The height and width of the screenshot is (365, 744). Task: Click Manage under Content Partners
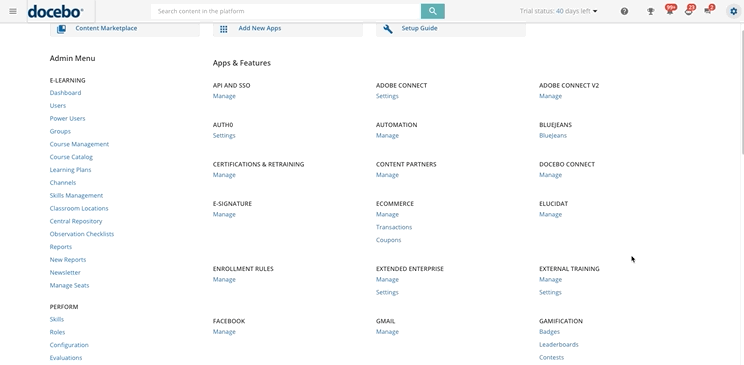point(387,175)
